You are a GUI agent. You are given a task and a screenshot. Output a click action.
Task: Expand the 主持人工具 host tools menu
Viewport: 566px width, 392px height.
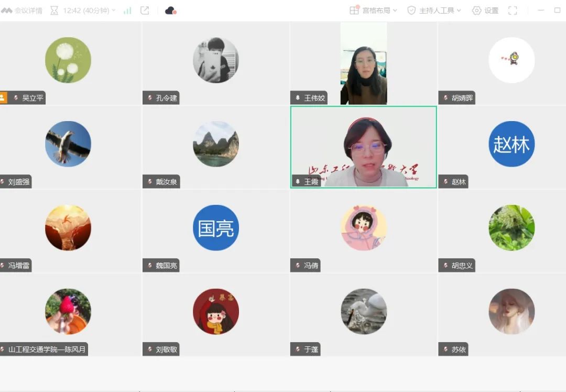point(434,10)
